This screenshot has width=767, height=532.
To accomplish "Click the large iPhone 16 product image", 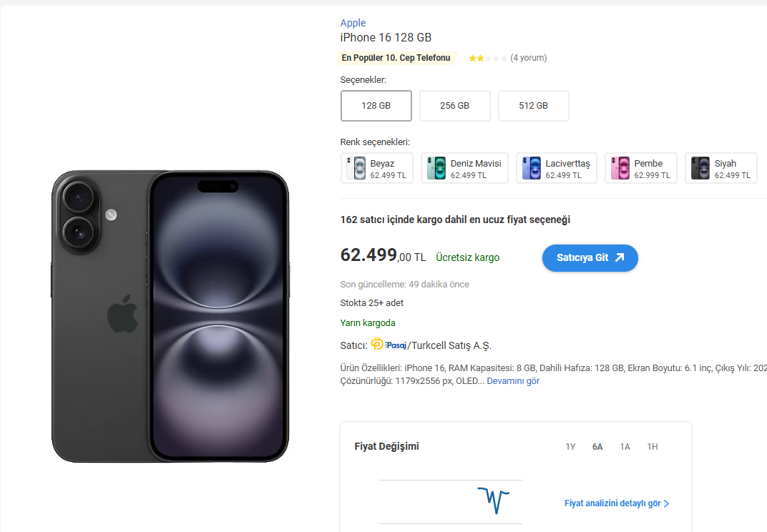I will coord(170,315).
